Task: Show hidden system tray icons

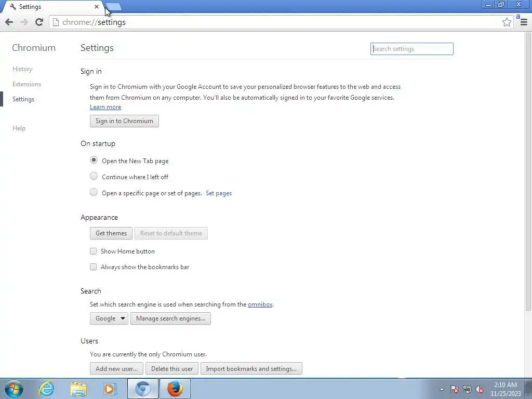Action: (442, 390)
